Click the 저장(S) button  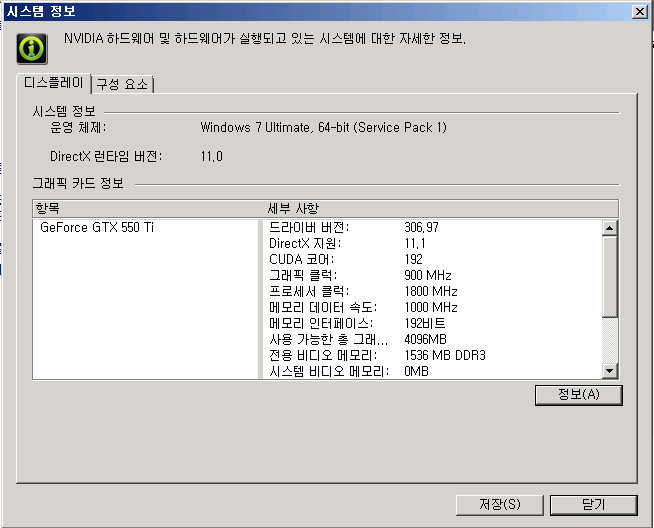(x=500, y=505)
